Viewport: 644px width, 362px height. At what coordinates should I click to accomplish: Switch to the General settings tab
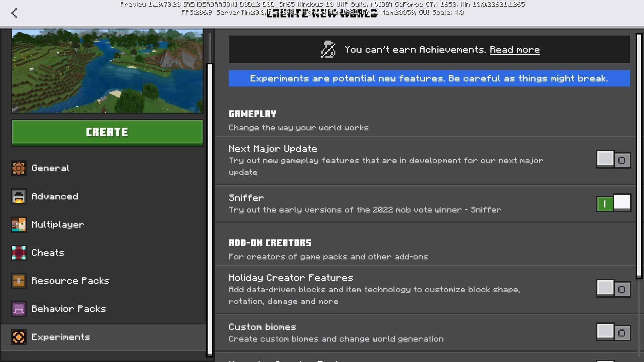[50, 168]
